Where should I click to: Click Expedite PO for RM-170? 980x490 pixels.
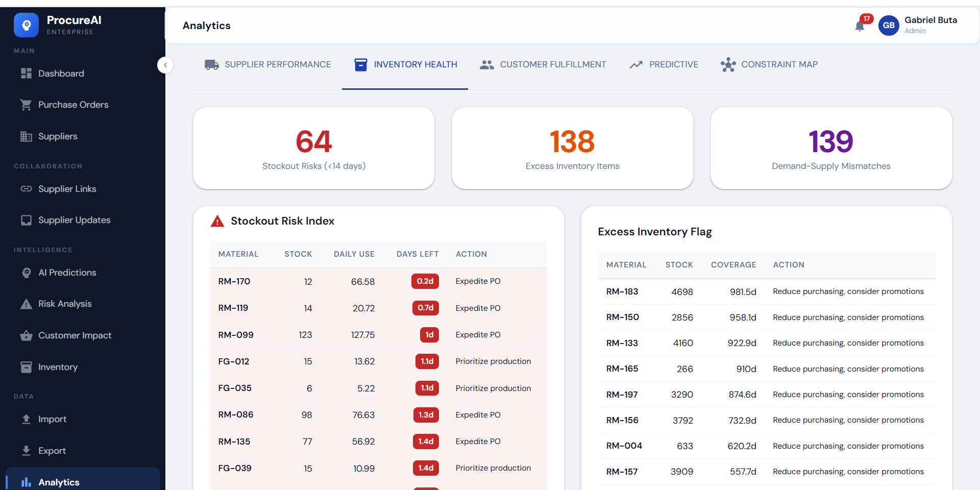[x=478, y=281]
